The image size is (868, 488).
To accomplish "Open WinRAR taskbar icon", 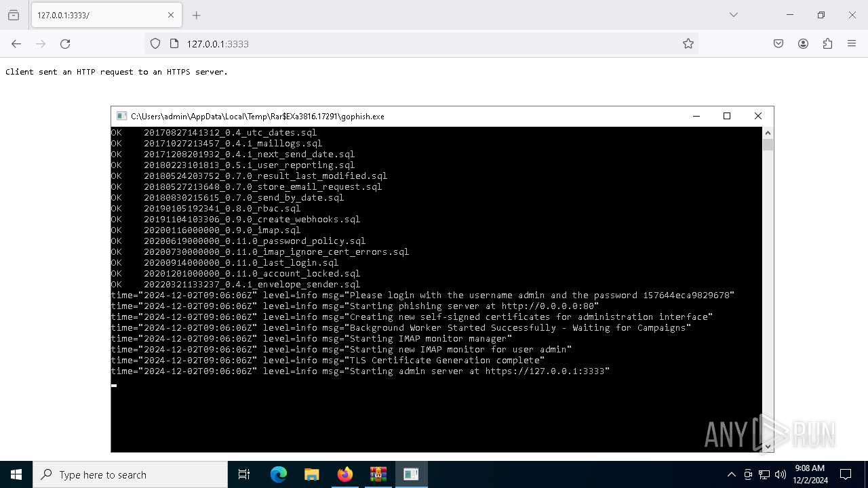I will pyautogui.click(x=378, y=474).
